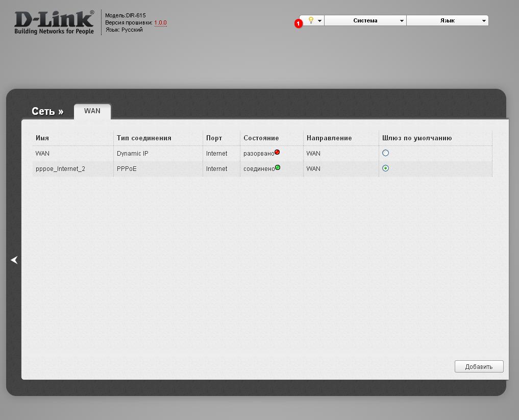Click firmware version 1.0.0 link

pyautogui.click(x=160, y=23)
